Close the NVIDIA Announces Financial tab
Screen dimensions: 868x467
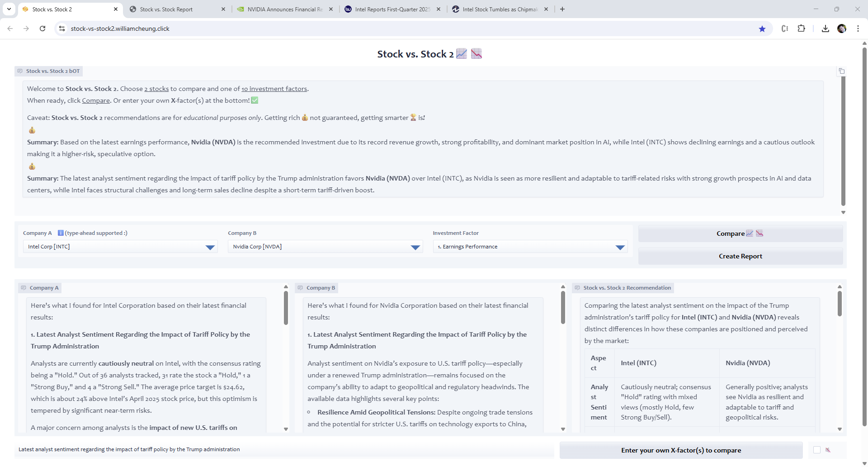click(331, 9)
